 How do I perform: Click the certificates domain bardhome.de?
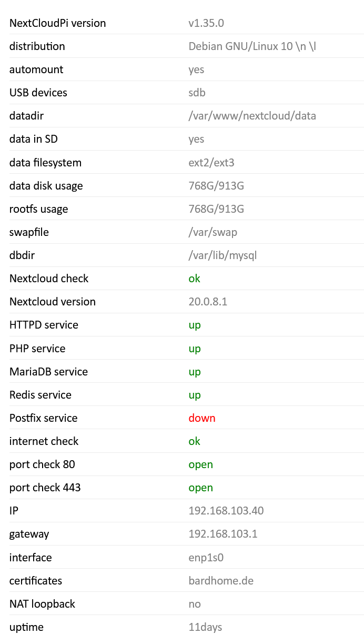[x=221, y=581]
